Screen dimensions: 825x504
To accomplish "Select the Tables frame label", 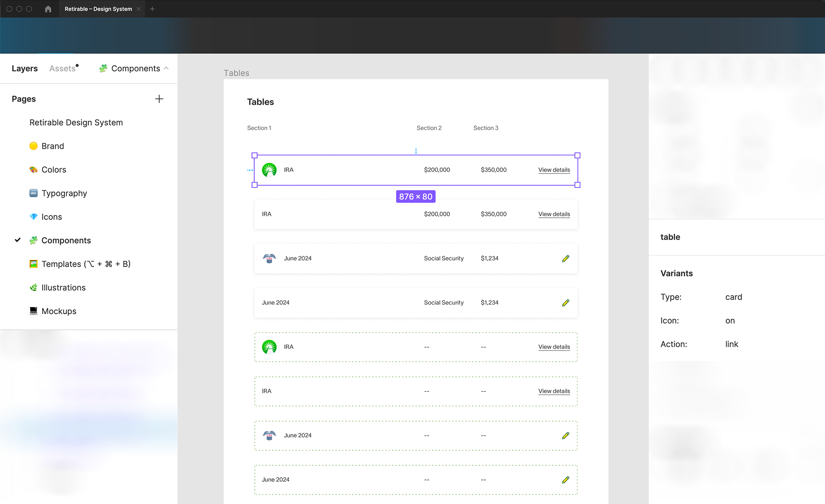I will click(236, 73).
